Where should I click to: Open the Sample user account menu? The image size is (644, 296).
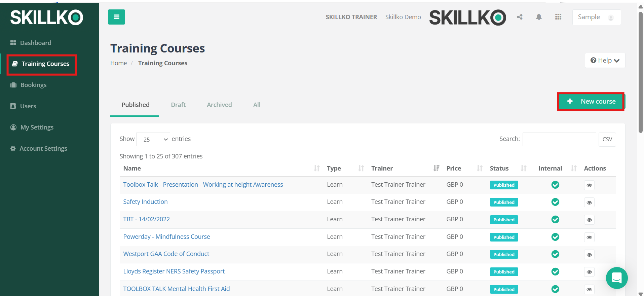pyautogui.click(x=596, y=17)
